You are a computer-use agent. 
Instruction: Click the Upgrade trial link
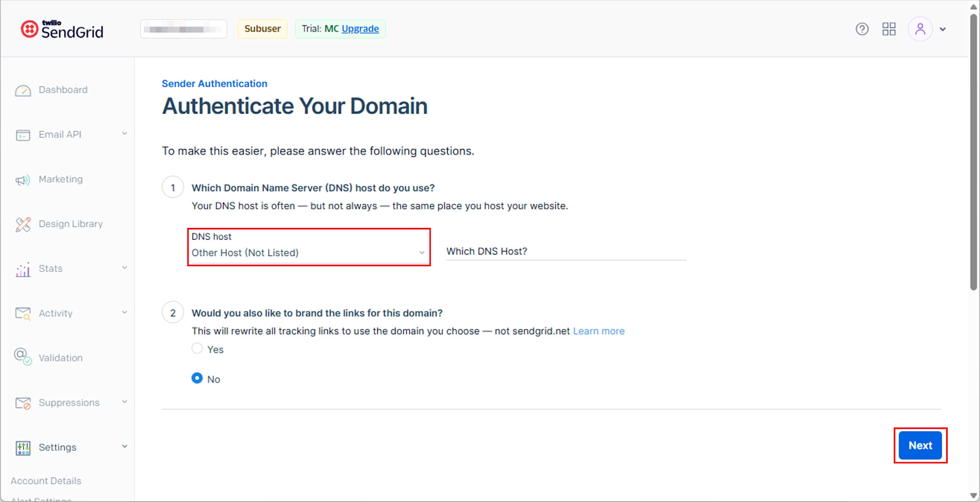click(360, 29)
